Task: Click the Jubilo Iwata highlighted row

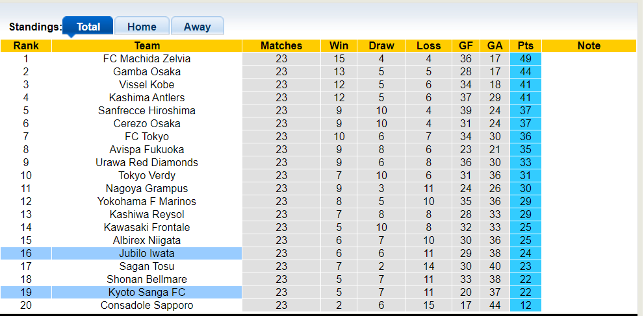Action: coord(147,253)
